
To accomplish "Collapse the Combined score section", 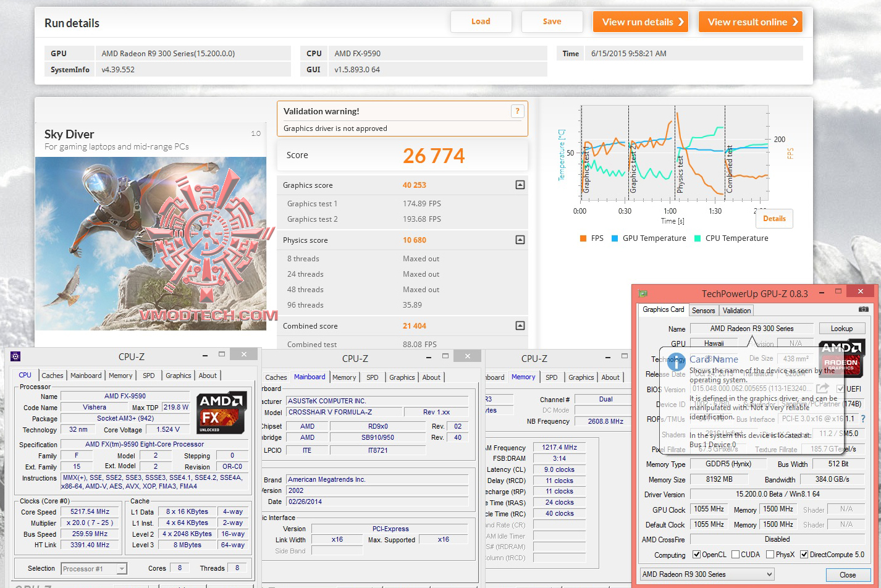I will coord(520,325).
